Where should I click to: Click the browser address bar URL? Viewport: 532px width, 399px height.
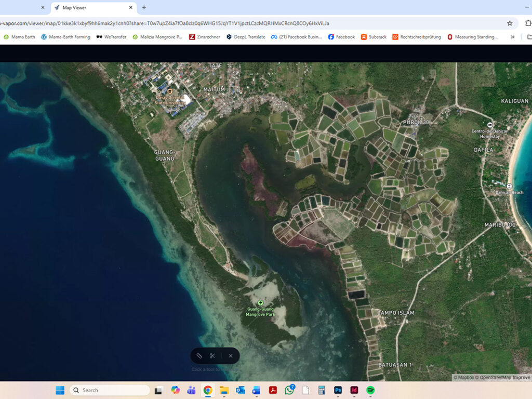[x=208, y=23]
